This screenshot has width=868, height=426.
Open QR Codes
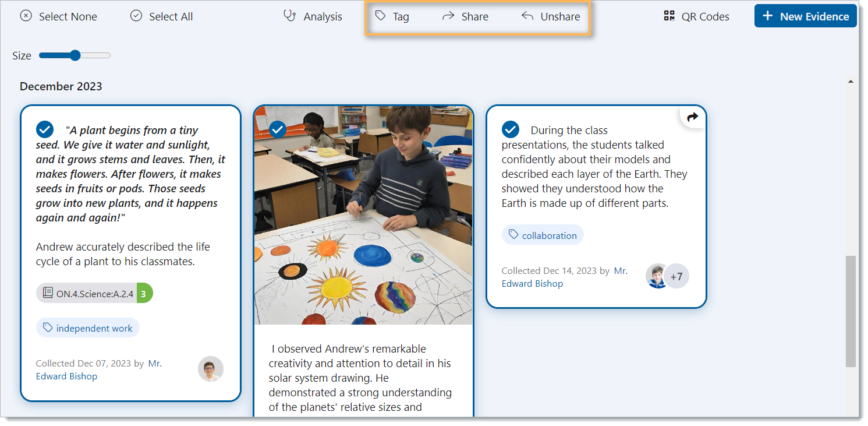[x=696, y=16]
